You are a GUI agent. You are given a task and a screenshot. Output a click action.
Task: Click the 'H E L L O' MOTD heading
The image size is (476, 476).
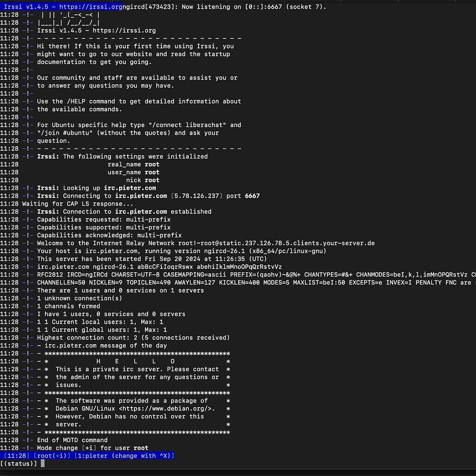[135, 362]
